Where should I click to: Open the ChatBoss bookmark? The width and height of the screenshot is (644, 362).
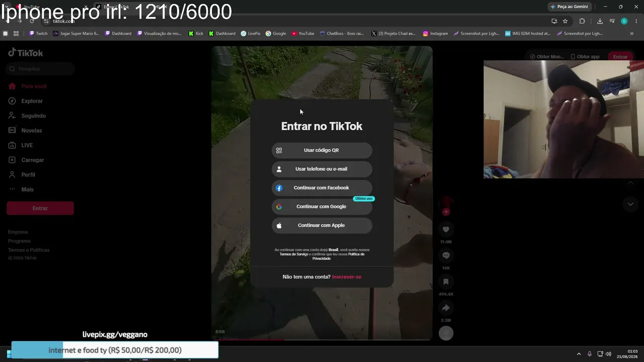tap(342, 34)
